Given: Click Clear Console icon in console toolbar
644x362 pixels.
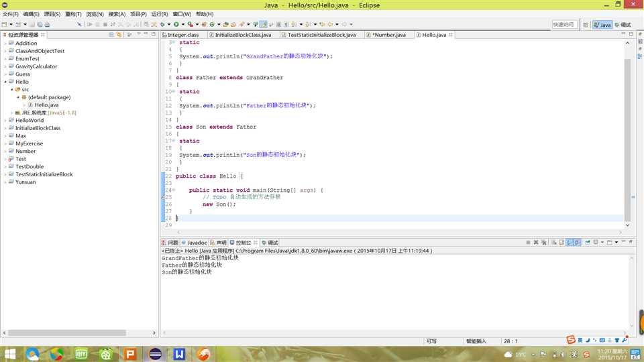Looking at the screenshot, I should tap(554, 242).
